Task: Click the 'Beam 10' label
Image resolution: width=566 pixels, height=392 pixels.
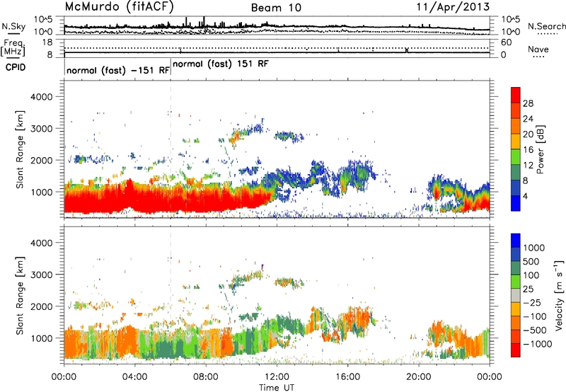Action: 276,8
